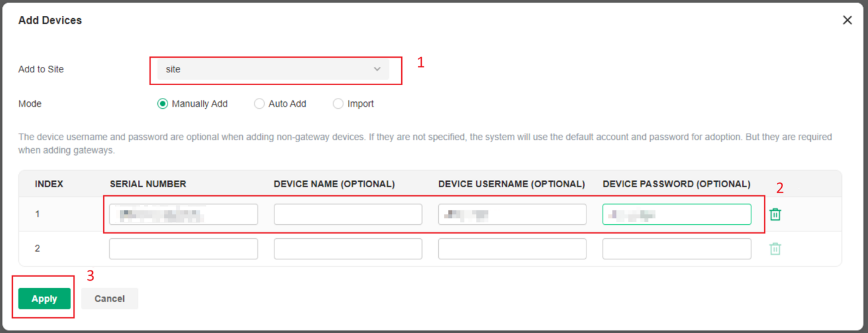Click the Cancel button
The height and width of the screenshot is (333, 868).
point(109,298)
